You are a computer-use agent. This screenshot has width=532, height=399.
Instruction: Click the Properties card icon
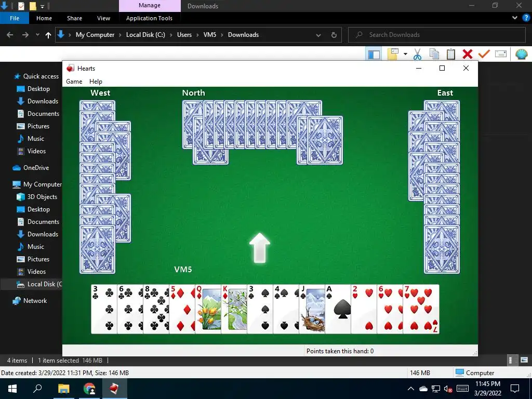click(x=501, y=54)
